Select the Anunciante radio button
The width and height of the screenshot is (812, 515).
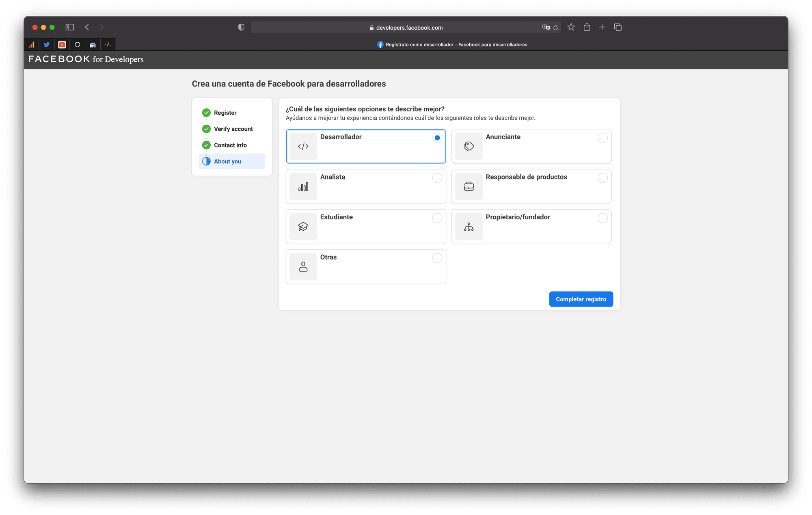[x=603, y=138]
